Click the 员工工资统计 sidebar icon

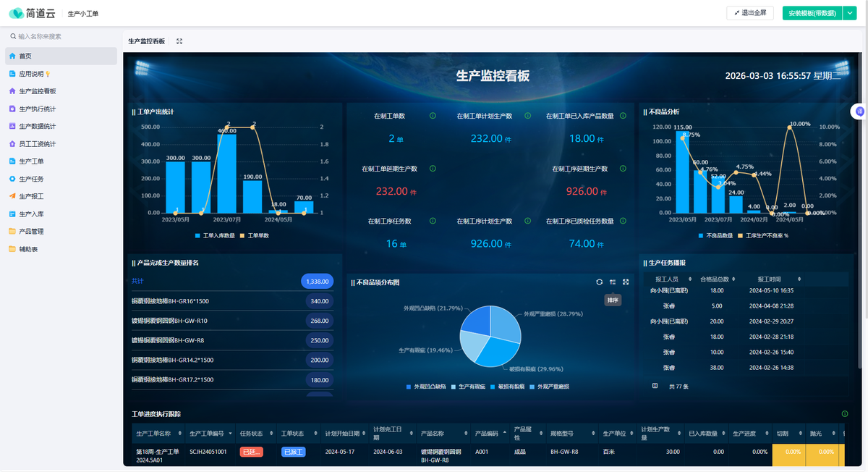[x=12, y=144]
